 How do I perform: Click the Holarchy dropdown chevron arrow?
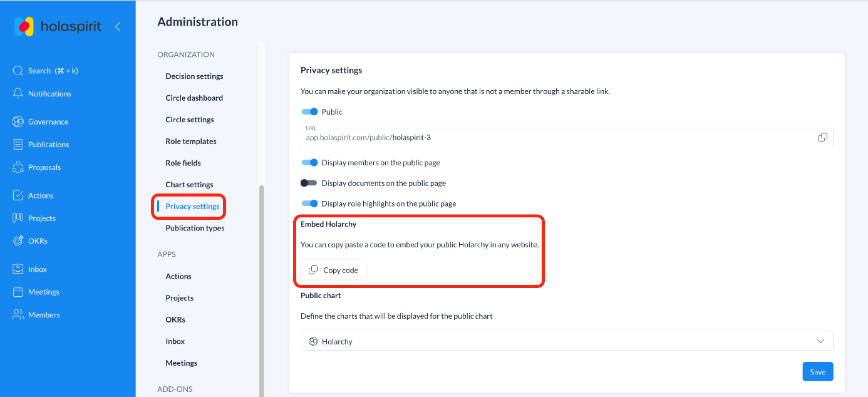(x=820, y=341)
